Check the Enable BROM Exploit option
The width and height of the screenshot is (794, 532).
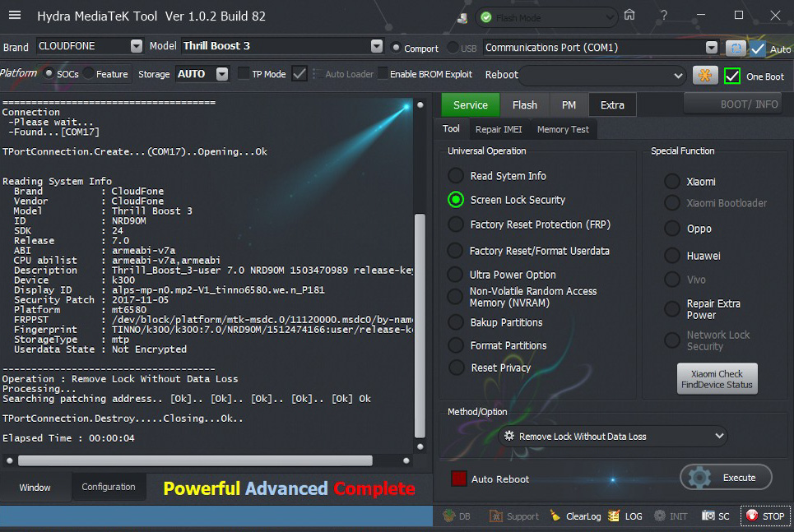(383, 74)
